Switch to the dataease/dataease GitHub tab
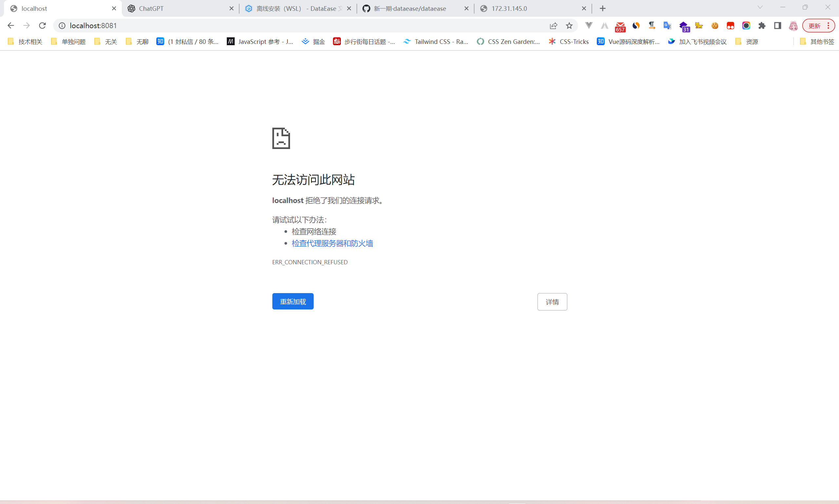The width and height of the screenshot is (839, 504). tap(415, 9)
